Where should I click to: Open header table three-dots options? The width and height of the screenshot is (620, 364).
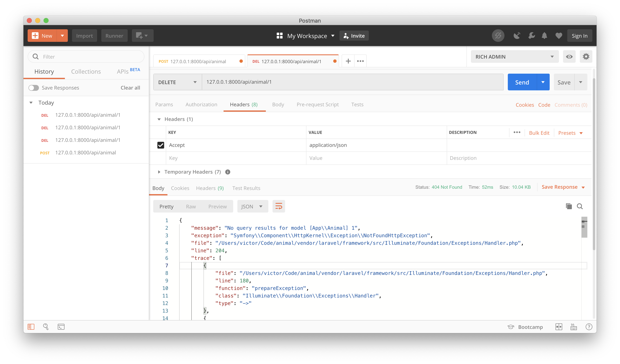click(517, 132)
